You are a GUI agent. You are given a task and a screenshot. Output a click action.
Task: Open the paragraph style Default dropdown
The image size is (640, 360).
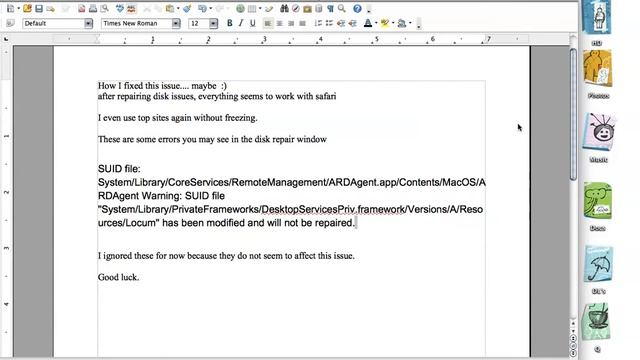tap(88, 24)
